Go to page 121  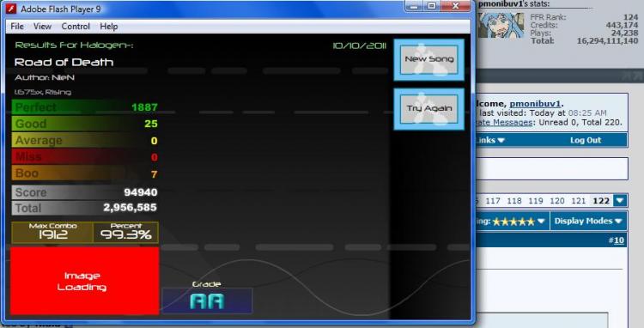(x=578, y=201)
